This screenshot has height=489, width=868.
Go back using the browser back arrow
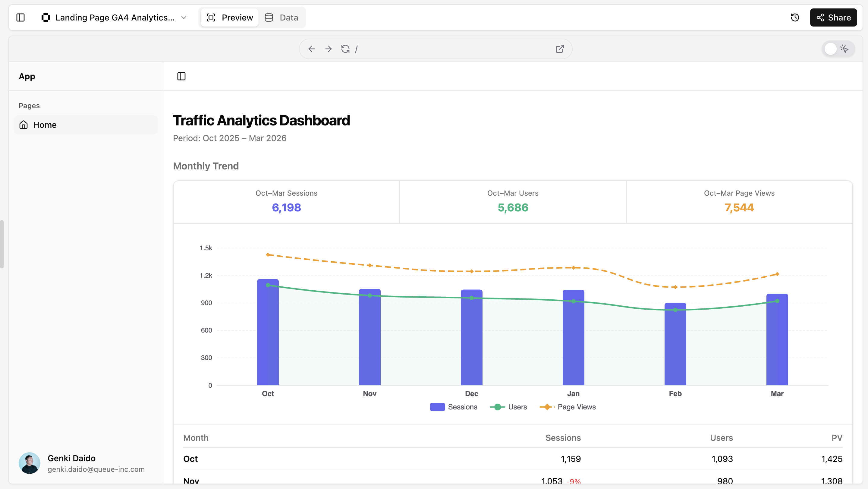click(x=311, y=49)
